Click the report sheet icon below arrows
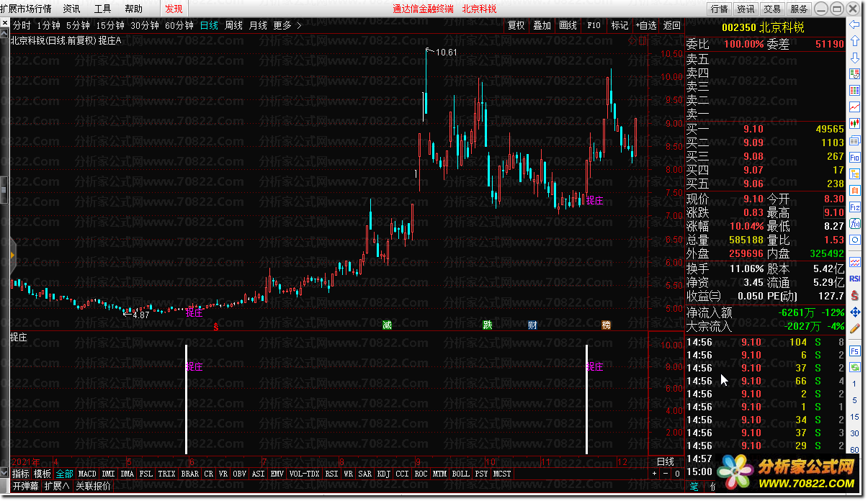Screen dimensions: 868x501 click(x=854, y=74)
